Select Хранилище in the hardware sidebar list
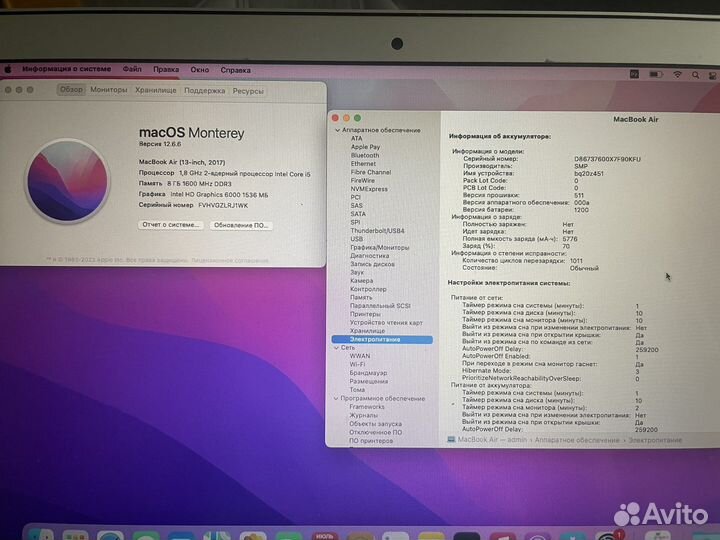720x540 pixels. tap(367, 331)
